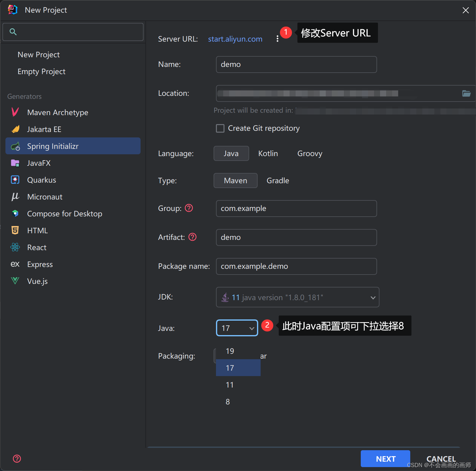
Task: Click the Micronaut mu icon
Action: click(15, 197)
